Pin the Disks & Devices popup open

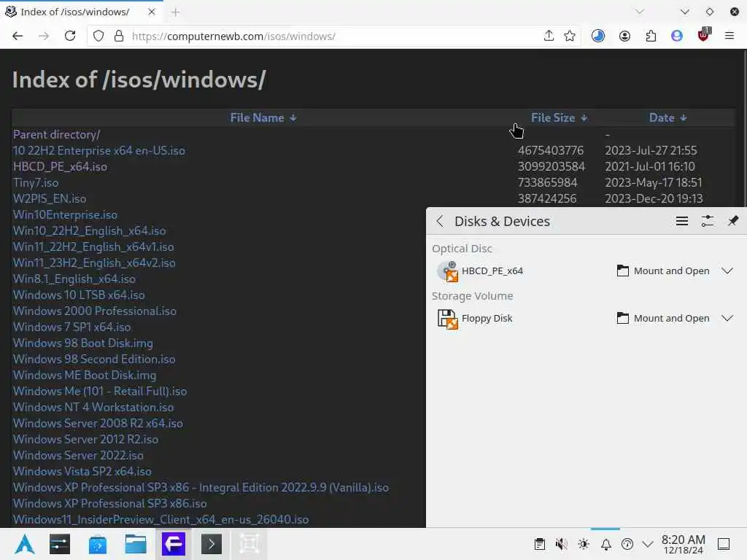click(733, 221)
